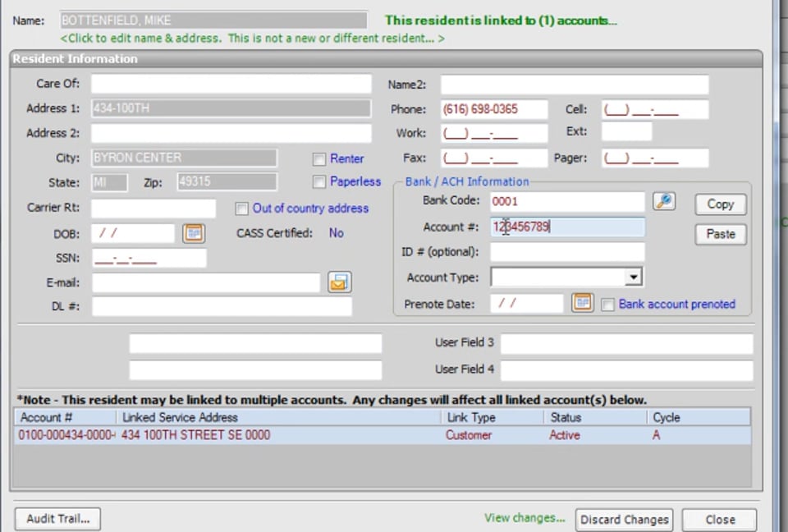Focus the Carrier Rt input field
This screenshot has width=788, height=532.
click(153, 209)
